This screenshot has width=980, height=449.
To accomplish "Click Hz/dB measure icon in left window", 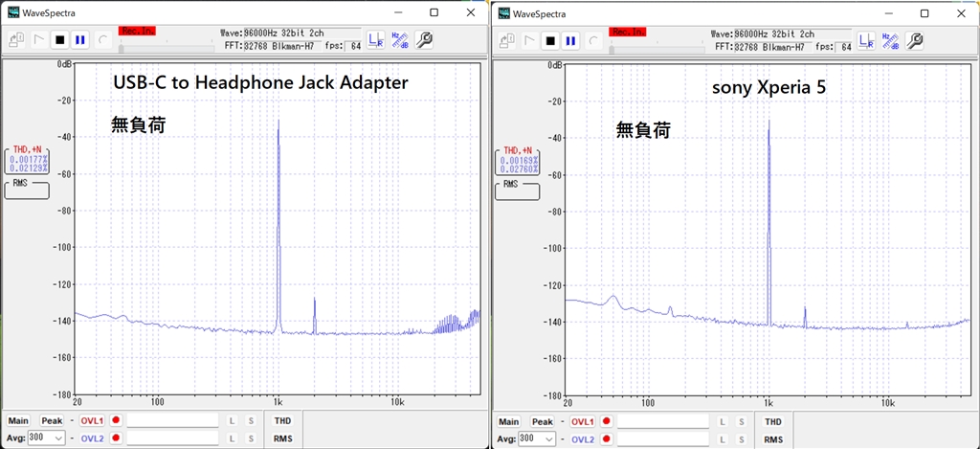I will click(x=399, y=40).
